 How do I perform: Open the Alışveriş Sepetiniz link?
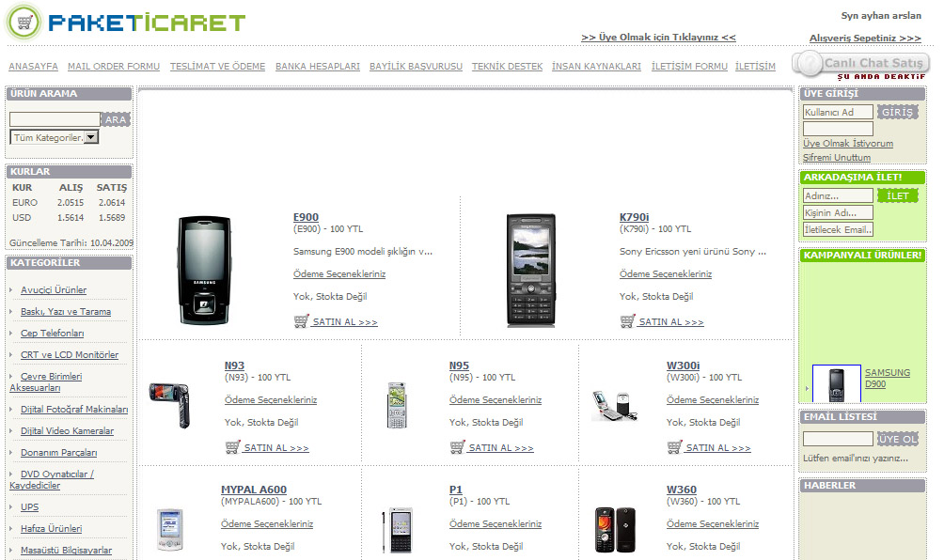pyautogui.click(x=865, y=38)
